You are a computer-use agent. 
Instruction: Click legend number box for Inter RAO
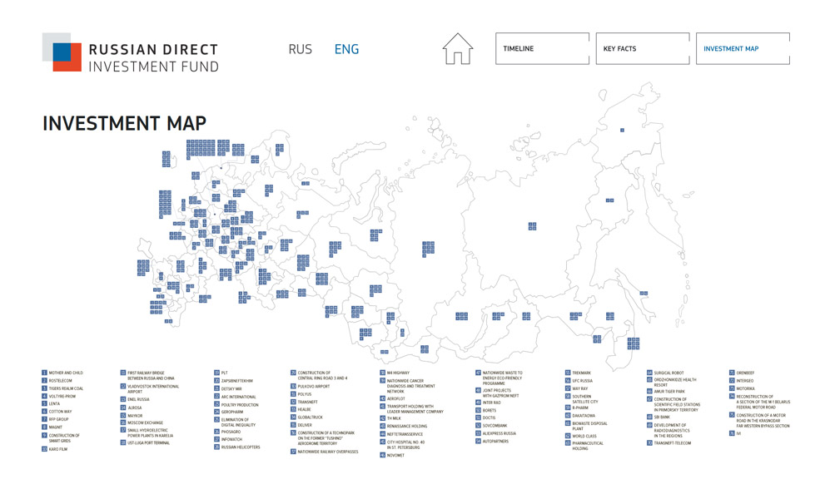(x=479, y=403)
